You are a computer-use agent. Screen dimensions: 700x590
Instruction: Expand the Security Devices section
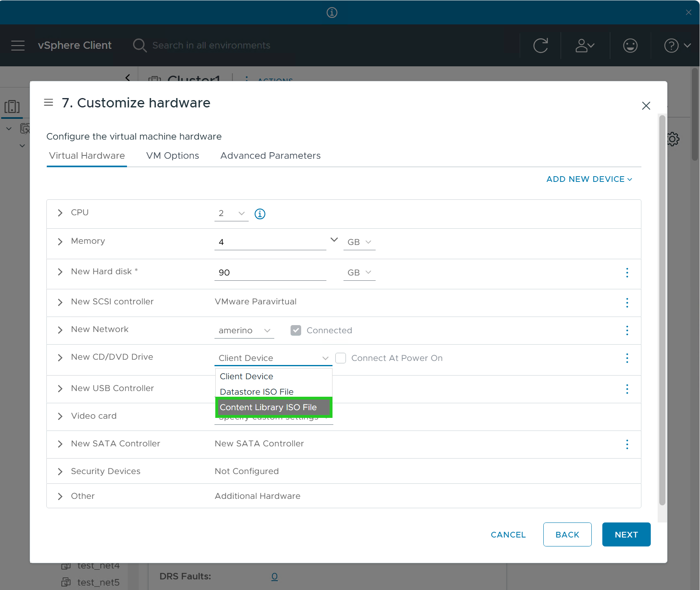coord(60,472)
